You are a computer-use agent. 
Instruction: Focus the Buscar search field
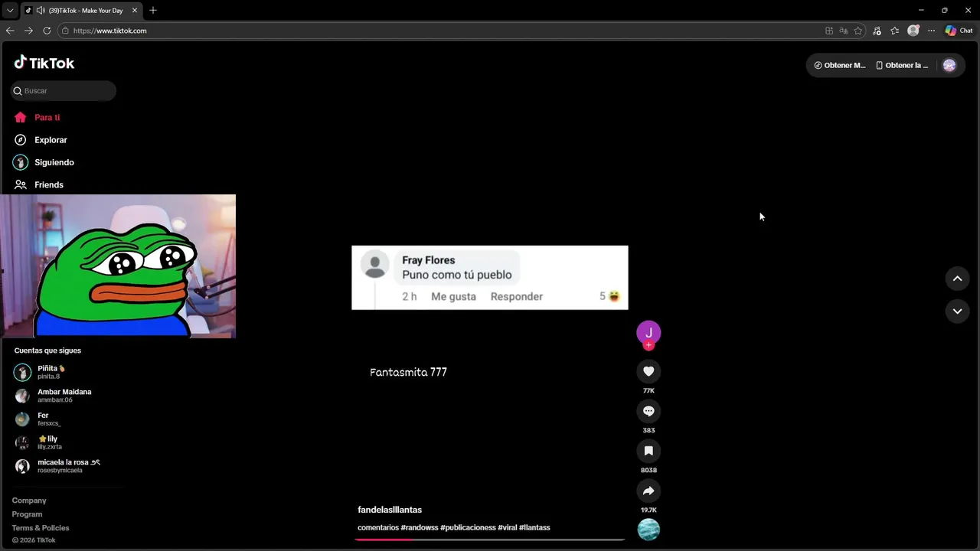64,90
